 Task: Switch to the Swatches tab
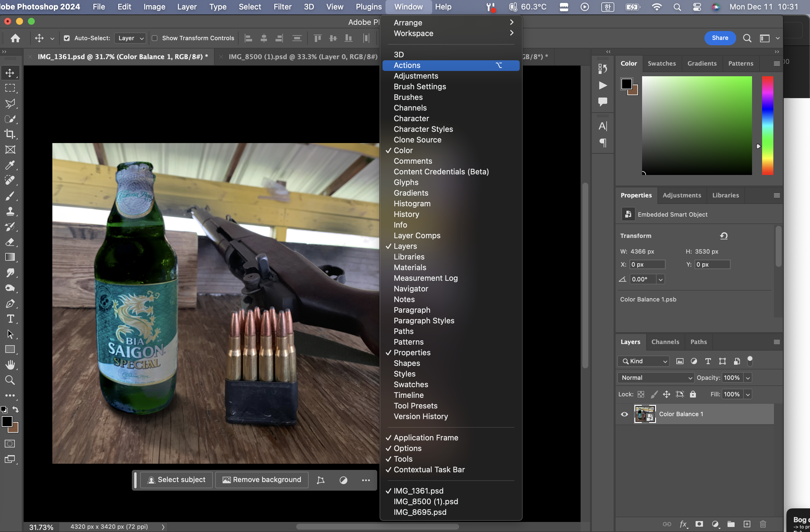(x=661, y=63)
